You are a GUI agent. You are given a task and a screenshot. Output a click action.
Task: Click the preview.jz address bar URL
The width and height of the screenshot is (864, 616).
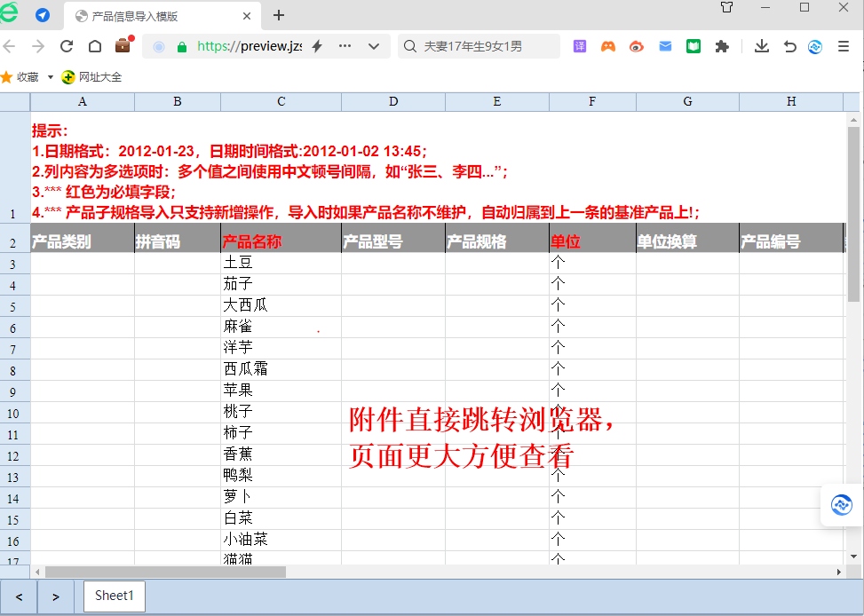tap(249, 46)
